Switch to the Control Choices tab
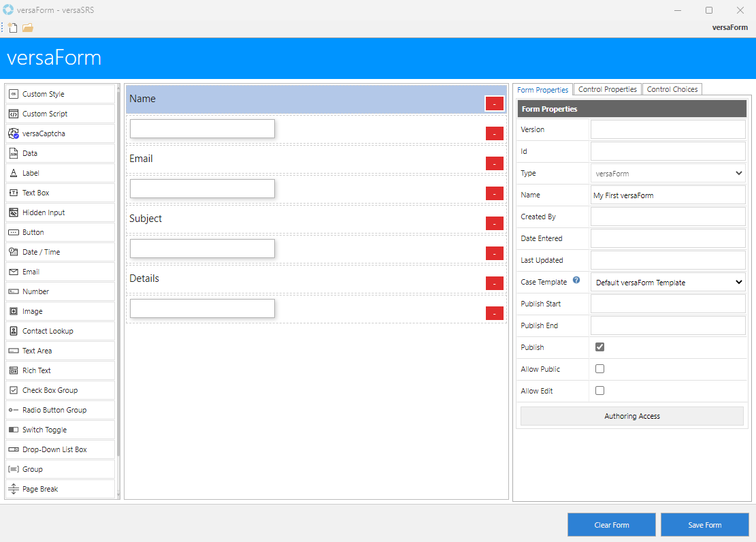756x542 pixels. coord(672,89)
